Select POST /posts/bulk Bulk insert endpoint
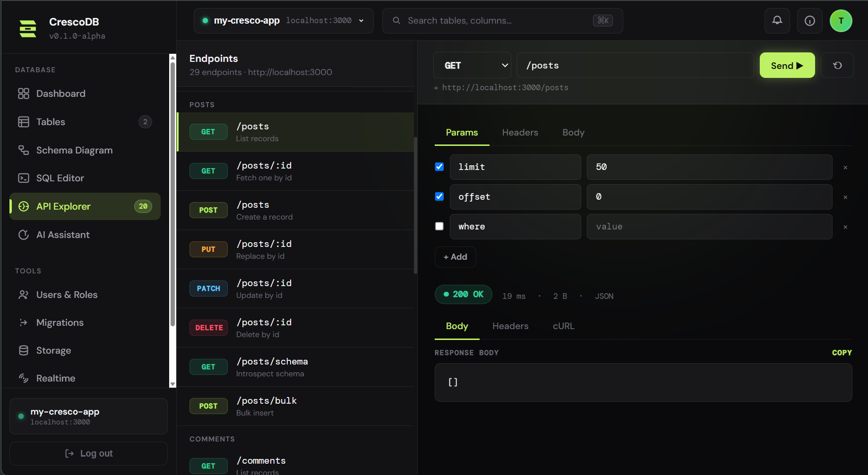868x475 pixels. [296, 406]
